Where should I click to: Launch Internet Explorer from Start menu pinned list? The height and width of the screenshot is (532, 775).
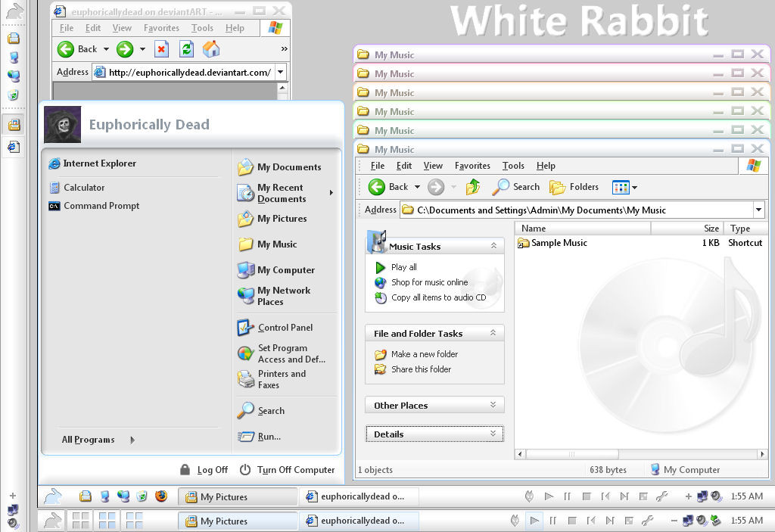coord(92,163)
